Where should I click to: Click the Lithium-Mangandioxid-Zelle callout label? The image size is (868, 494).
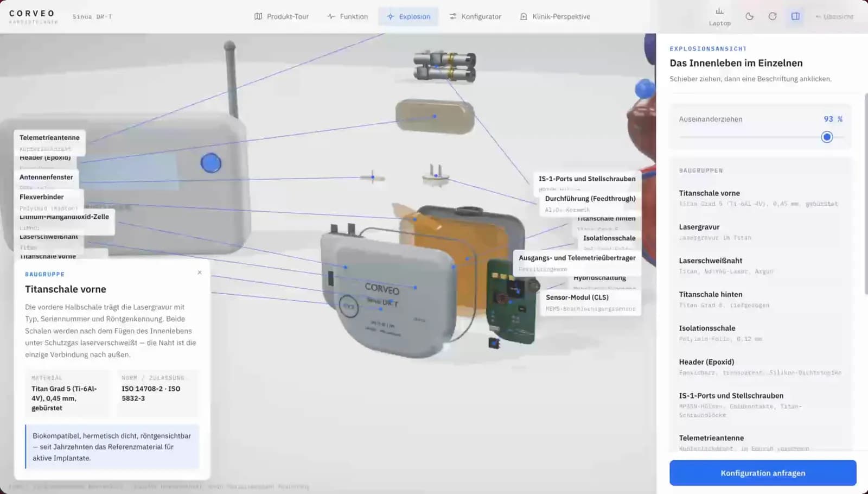click(x=64, y=221)
